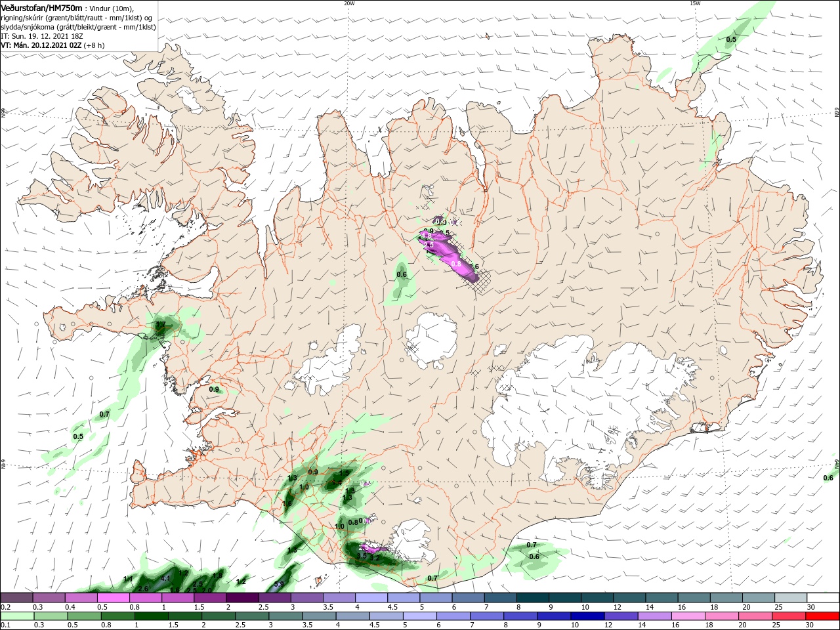
Task: Select the 4.5 periwinkle swatch, top legend row
Action: 403,598
